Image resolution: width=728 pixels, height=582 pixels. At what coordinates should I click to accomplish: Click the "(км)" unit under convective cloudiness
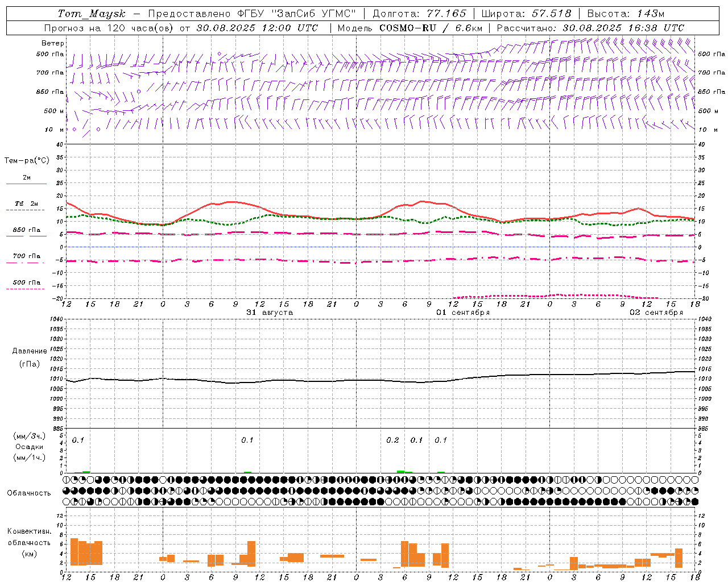click(x=29, y=554)
